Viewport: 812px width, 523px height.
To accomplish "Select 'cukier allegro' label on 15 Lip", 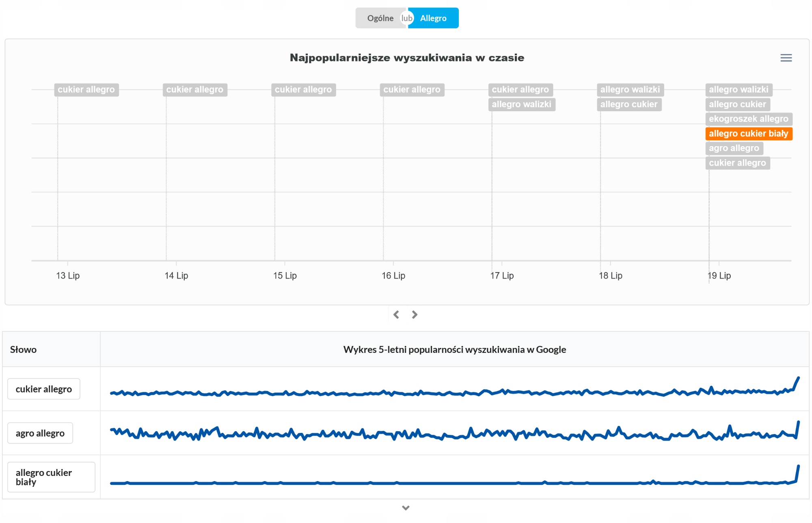I will coord(303,90).
